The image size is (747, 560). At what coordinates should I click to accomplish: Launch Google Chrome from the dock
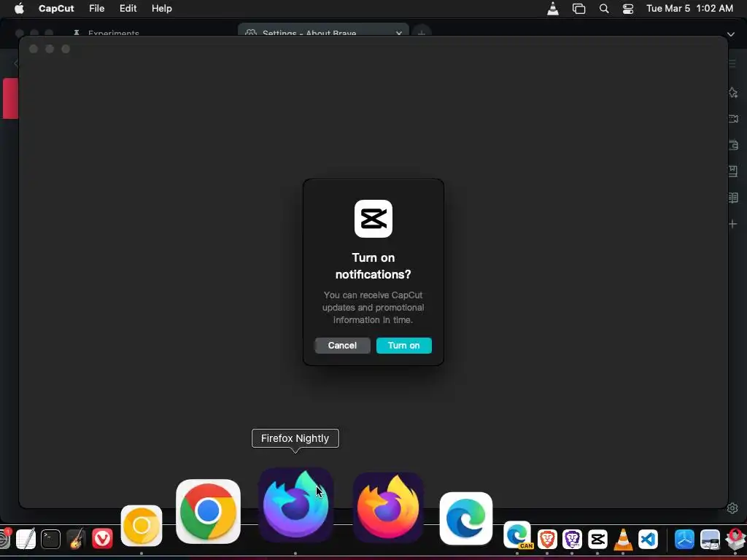208,511
